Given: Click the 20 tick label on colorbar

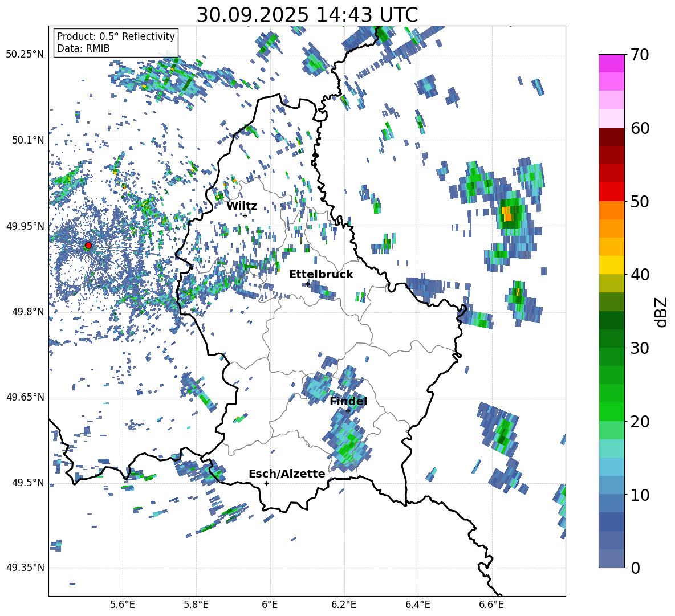Looking at the screenshot, I should [640, 421].
